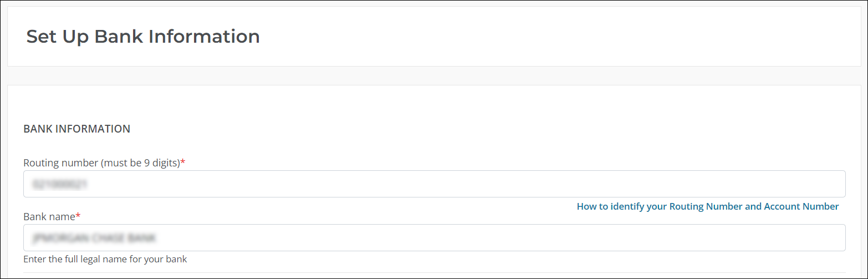Click the gray divider band below the page title
Viewport: 868px width, 279px height.
point(434,75)
